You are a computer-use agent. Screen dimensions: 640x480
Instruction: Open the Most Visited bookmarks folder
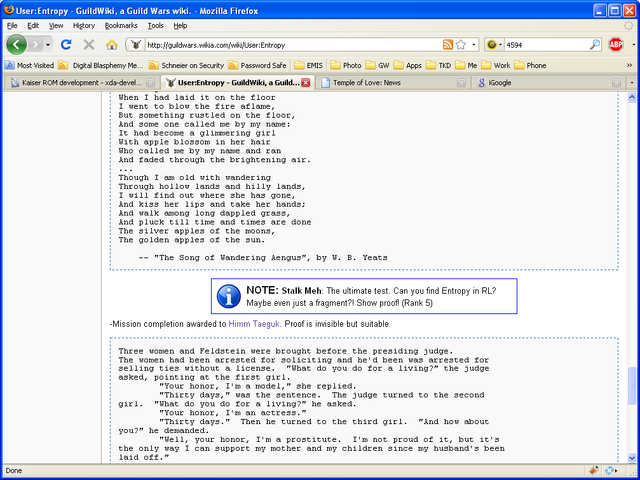point(29,65)
